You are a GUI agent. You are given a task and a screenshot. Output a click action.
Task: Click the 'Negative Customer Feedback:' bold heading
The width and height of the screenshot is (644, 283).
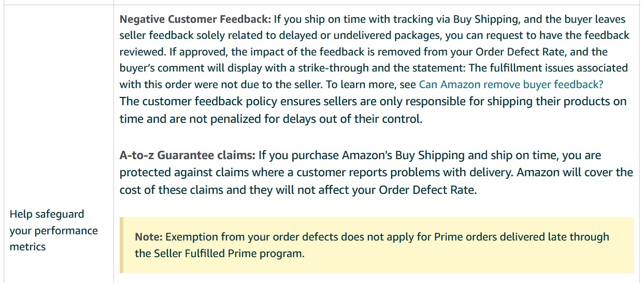195,19
